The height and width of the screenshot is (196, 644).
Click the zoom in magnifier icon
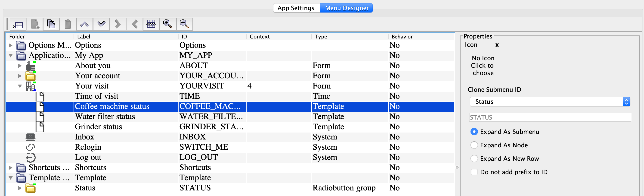click(x=167, y=25)
